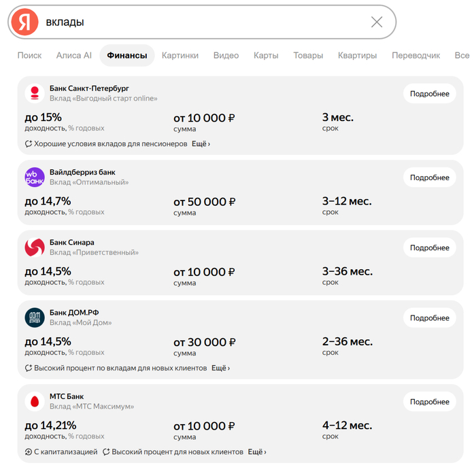Click the Yandex logo icon

pos(24,22)
